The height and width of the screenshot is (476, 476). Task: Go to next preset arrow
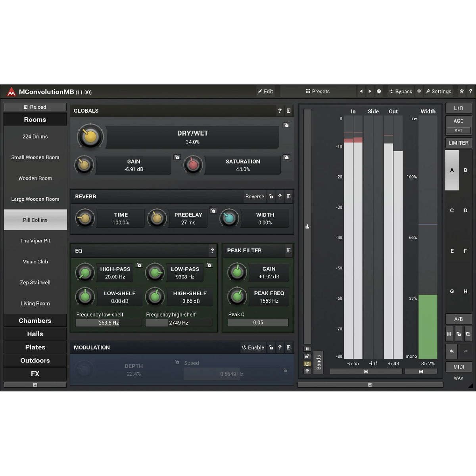coord(370,91)
